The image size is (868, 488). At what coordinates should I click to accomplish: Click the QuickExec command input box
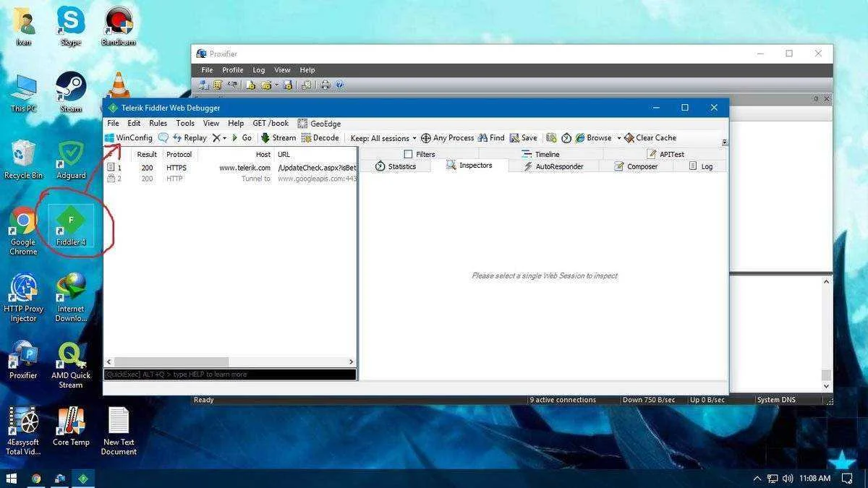(230, 374)
